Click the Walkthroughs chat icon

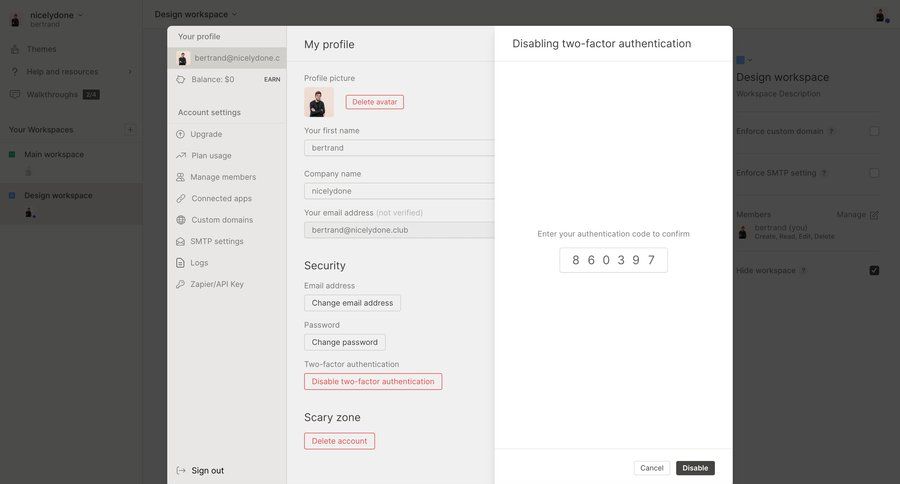(x=15, y=94)
